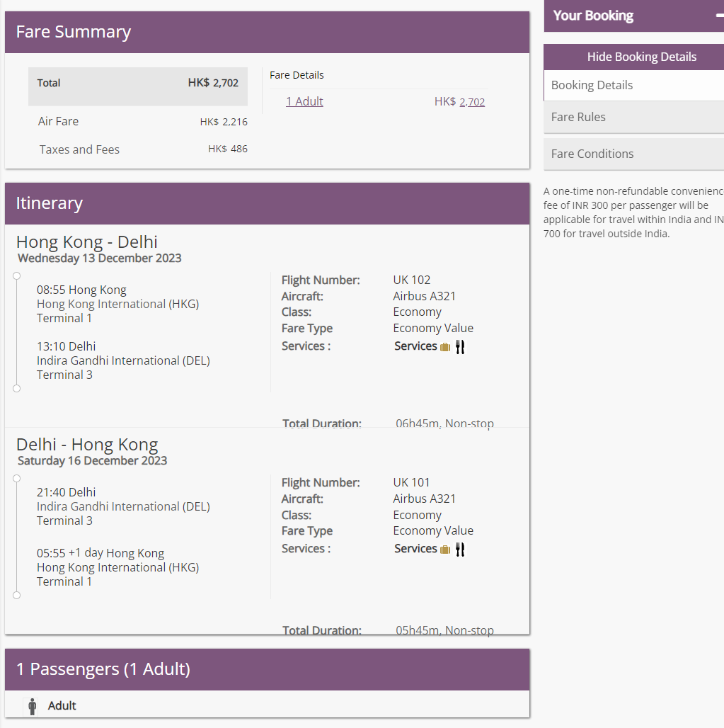Open the 1 Adult fare details link
Viewport: 724px width, 728px height.
[x=304, y=101]
